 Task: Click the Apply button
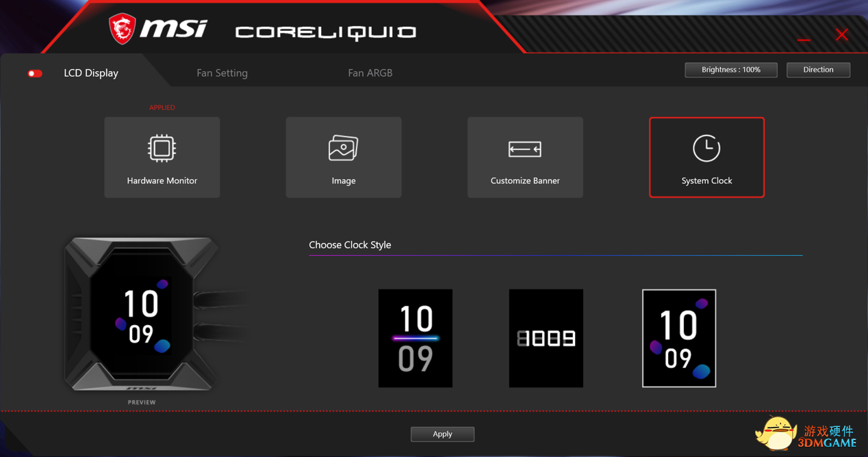pyautogui.click(x=442, y=434)
